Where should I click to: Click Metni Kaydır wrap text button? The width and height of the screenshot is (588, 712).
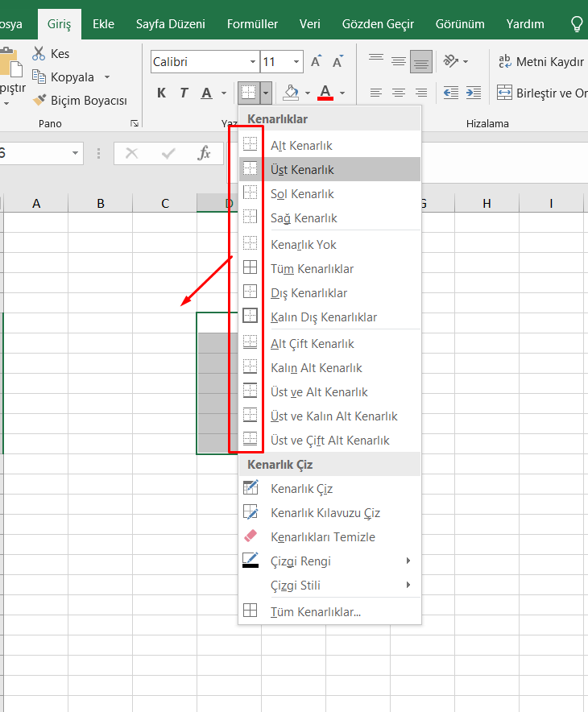[x=541, y=61]
